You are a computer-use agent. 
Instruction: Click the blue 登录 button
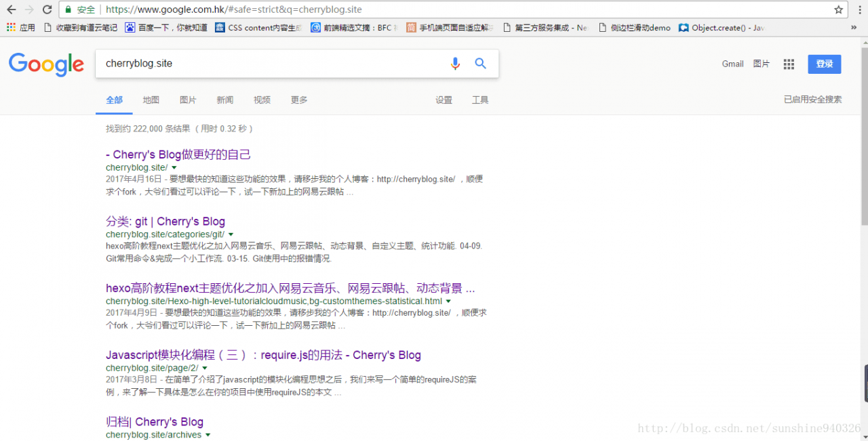pos(825,64)
